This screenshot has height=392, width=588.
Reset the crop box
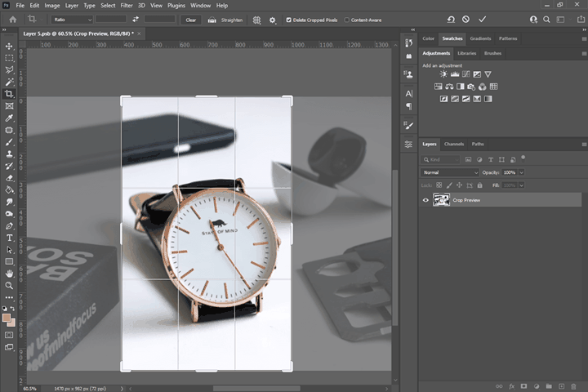tap(451, 20)
